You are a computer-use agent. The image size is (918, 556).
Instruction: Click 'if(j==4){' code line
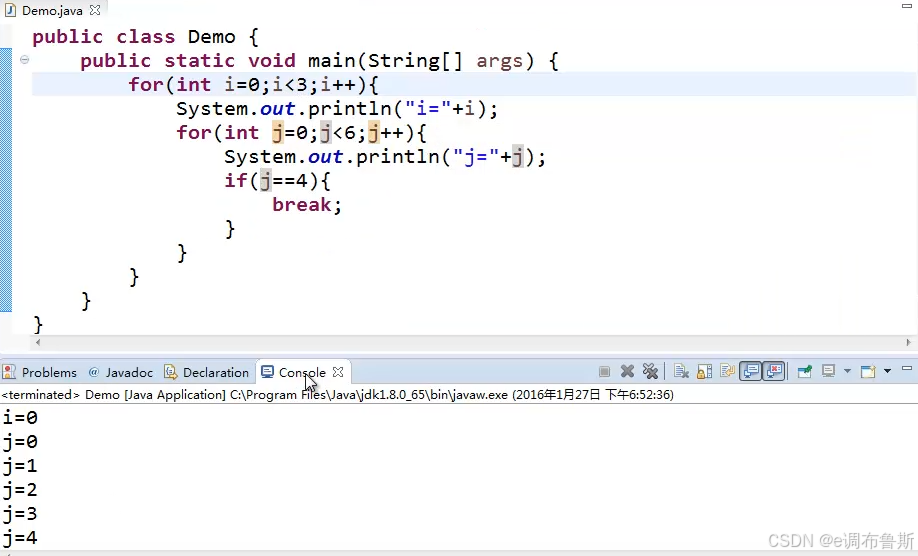(x=277, y=181)
